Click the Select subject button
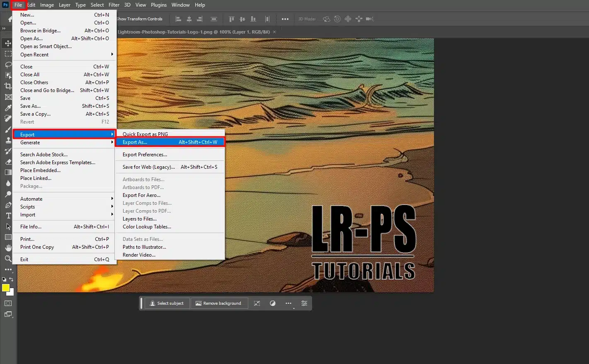This screenshot has width=589, height=364. pyautogui.click(x=167, y=303)
